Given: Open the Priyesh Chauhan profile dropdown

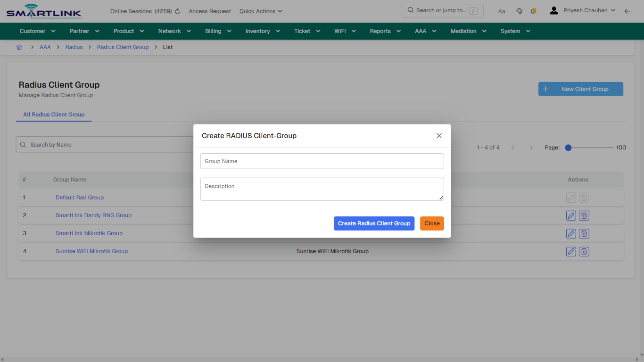Looking at the screenshot, I should [583, 9].
